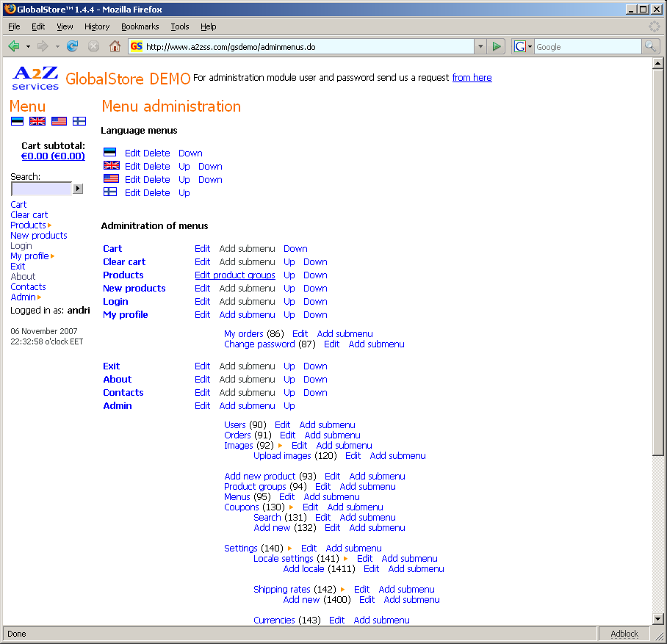The width and height of the screenshot is (667, 644).
Task: Follow the 'from here' request link
Action: tap(472, 78)
